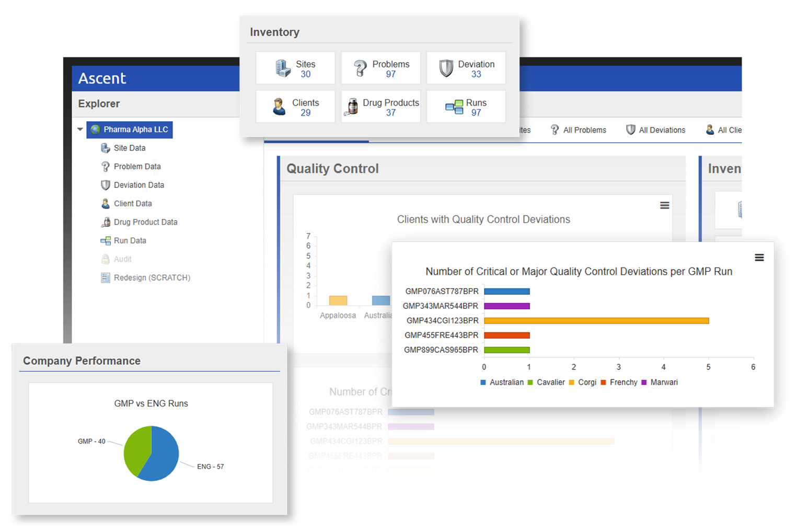Toggle the Frenchy legend entry off
Image resolution: width=796 pixels, height=532 pixels.
619,382
